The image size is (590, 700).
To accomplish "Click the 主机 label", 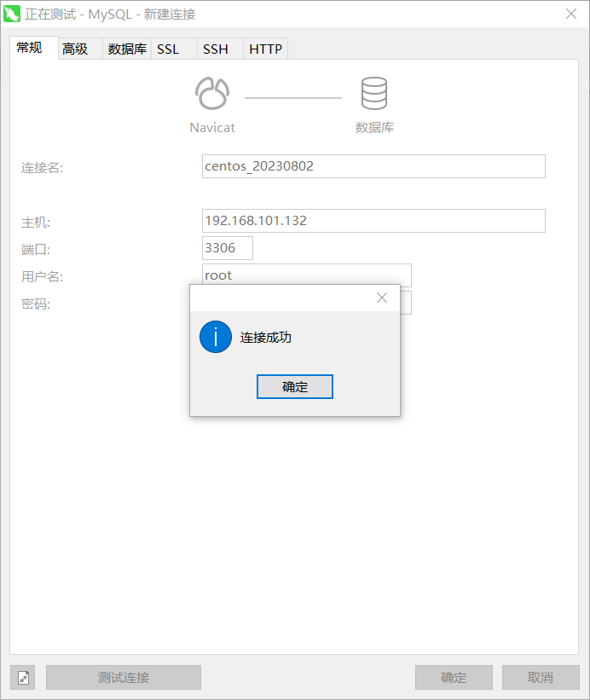I will (36, 223).
